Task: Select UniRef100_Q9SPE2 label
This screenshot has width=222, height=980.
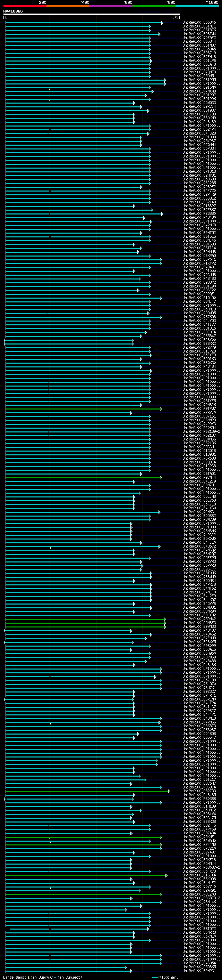Action: [199, 187]
